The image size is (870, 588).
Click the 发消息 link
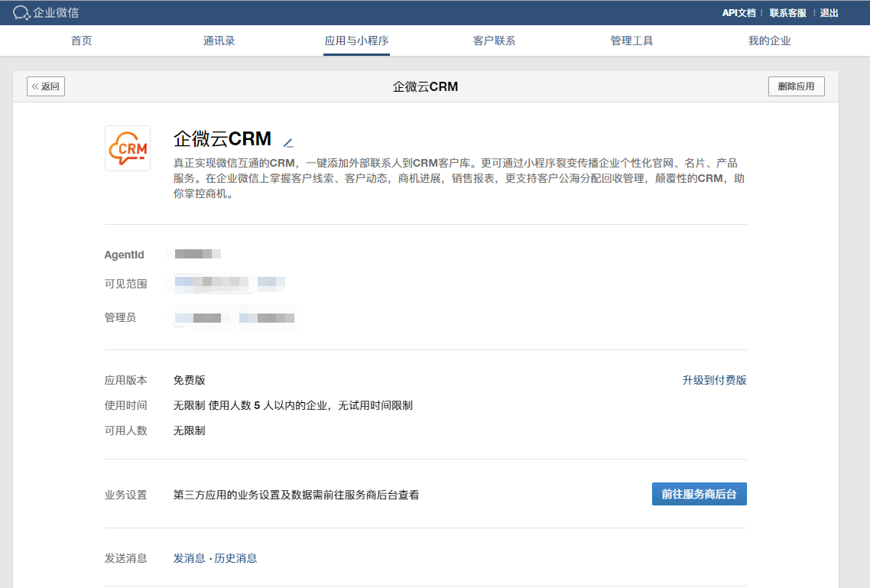coord(189,558)
